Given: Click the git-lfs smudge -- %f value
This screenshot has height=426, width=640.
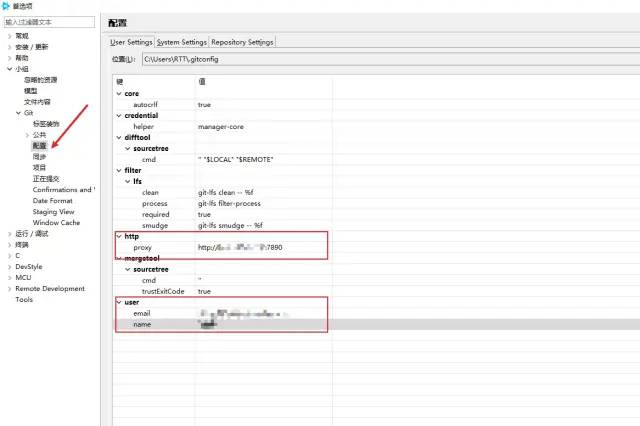Looking at the screenshot, I should coord(230,226).
